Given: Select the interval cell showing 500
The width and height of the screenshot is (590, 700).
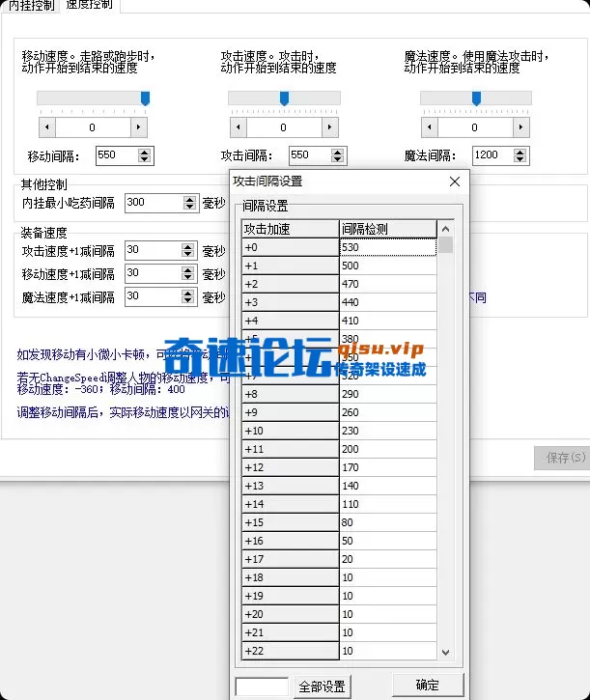Looking at the screenshot, I should (387, 266).
